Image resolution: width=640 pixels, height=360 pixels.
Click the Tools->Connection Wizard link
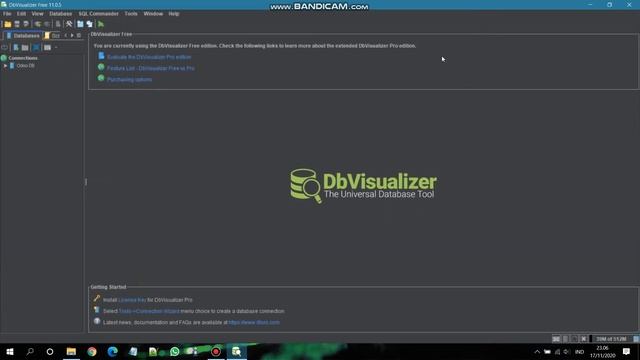149,311
